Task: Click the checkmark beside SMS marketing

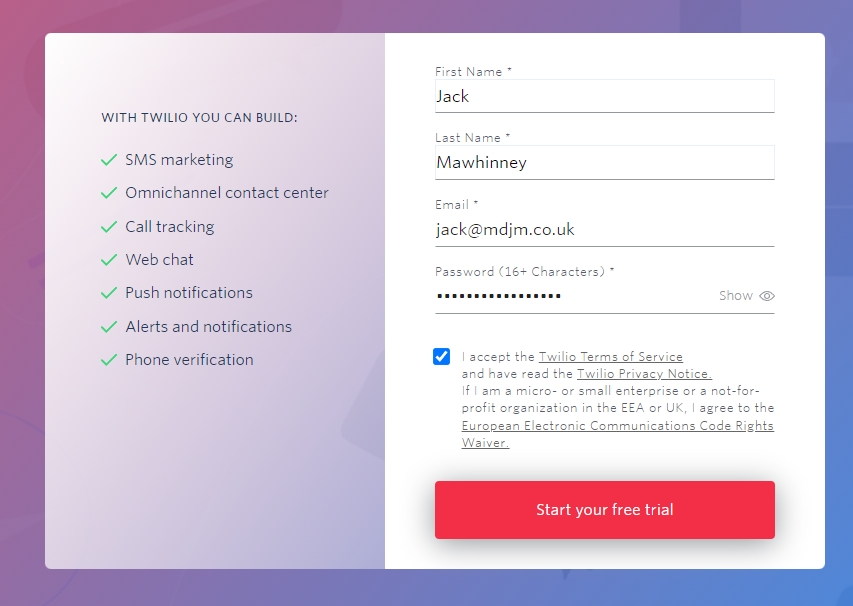Action: coord(109,160)
